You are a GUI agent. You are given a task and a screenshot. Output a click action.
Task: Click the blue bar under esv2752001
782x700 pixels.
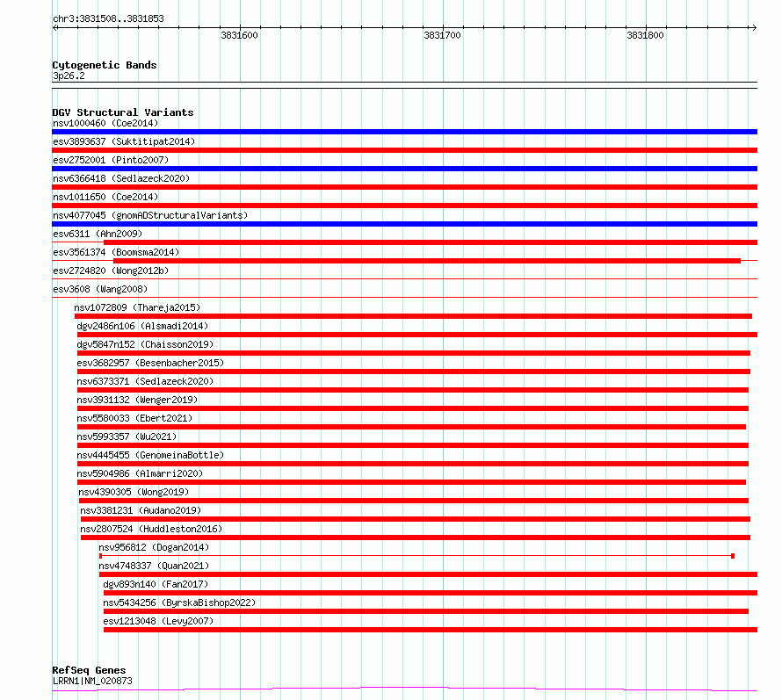(404, 169)
